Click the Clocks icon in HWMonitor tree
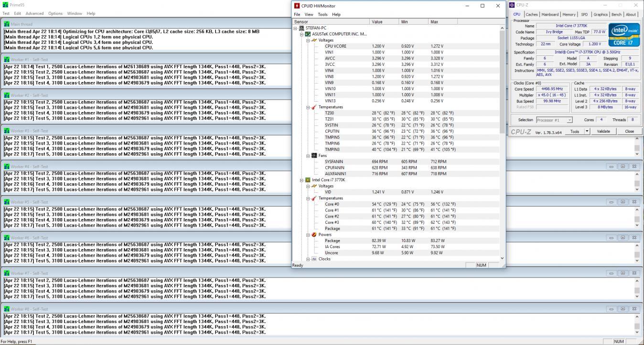 (314, 259)
